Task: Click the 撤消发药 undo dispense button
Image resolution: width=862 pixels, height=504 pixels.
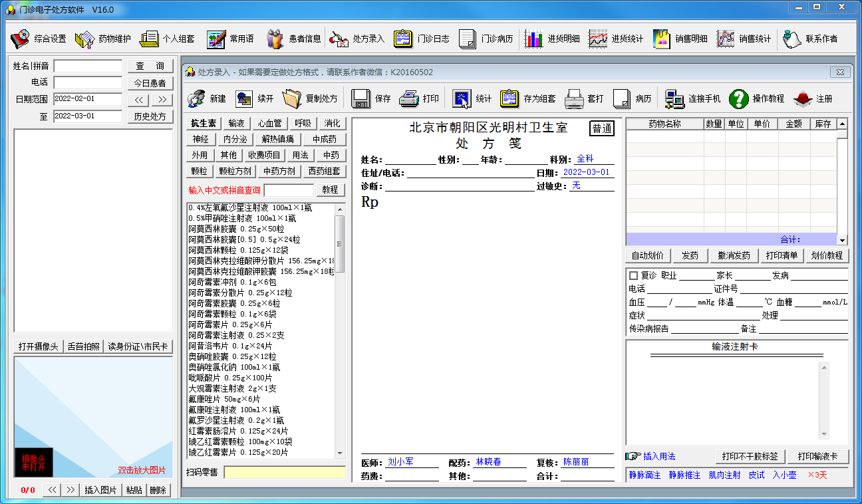Action: pos(734,255)
